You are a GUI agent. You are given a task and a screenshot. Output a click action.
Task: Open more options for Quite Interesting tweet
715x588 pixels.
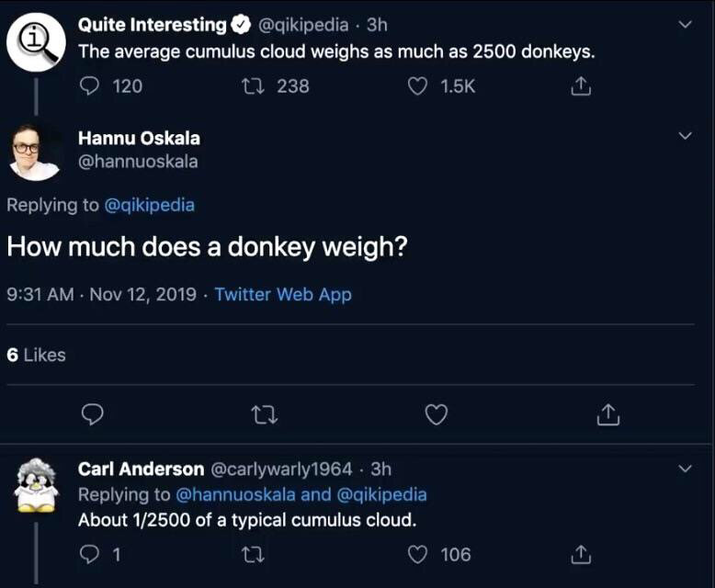tap(684, 25)
